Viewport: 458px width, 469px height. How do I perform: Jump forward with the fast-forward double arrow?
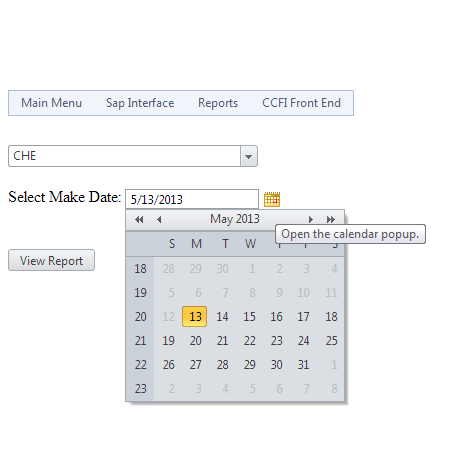point(331,219)
